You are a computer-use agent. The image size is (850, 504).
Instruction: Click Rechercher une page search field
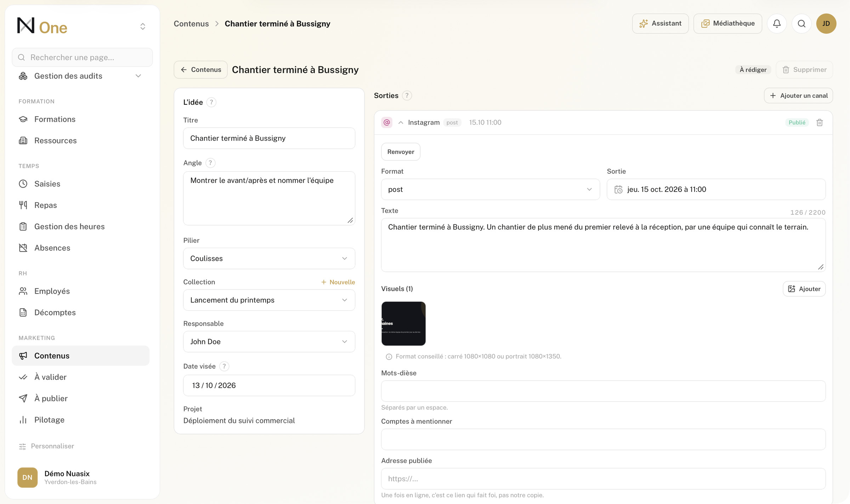82,57
